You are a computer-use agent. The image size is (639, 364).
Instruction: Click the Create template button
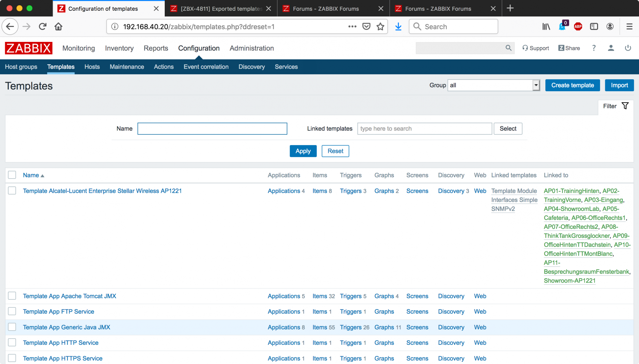coord(572,85)
